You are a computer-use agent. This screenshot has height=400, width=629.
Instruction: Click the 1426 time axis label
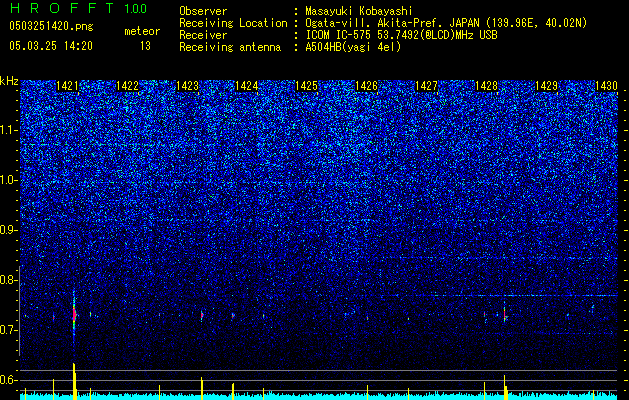click(x=366, y=86)
